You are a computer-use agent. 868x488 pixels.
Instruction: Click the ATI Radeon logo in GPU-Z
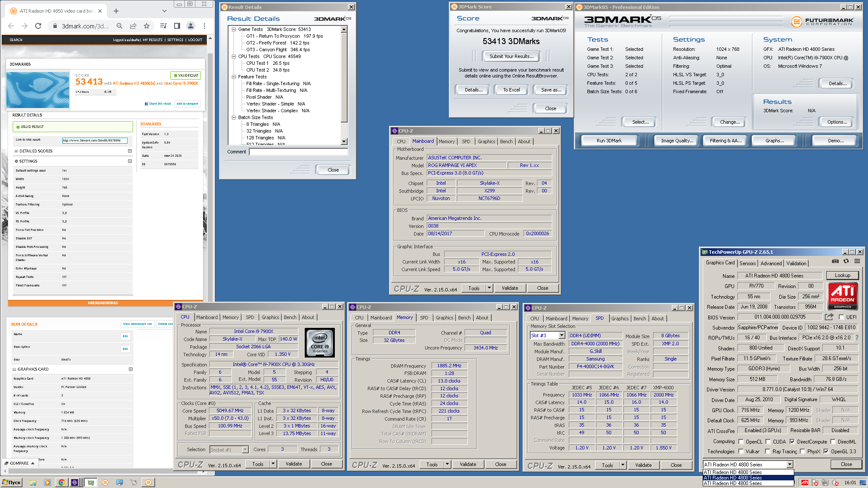tap(843, 296)
